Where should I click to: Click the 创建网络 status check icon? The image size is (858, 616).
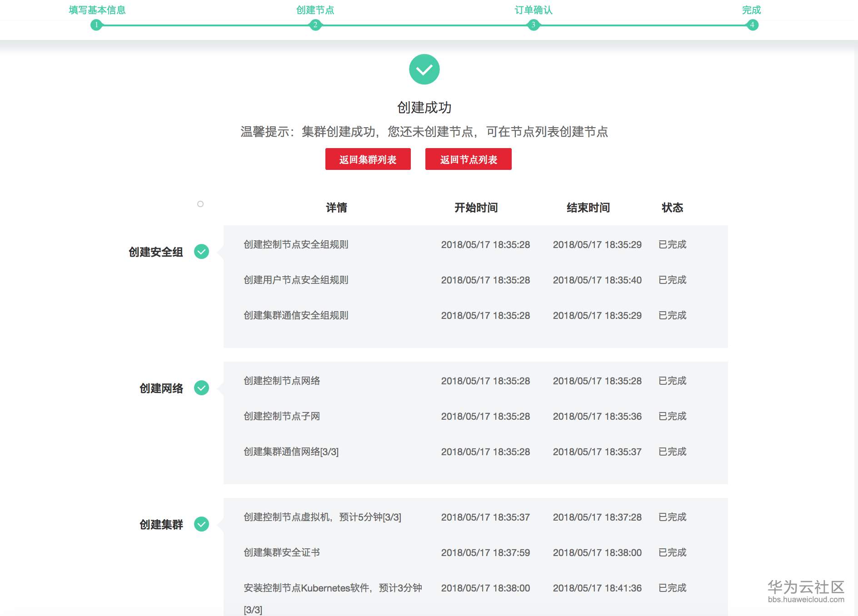[x=200, y=388]
